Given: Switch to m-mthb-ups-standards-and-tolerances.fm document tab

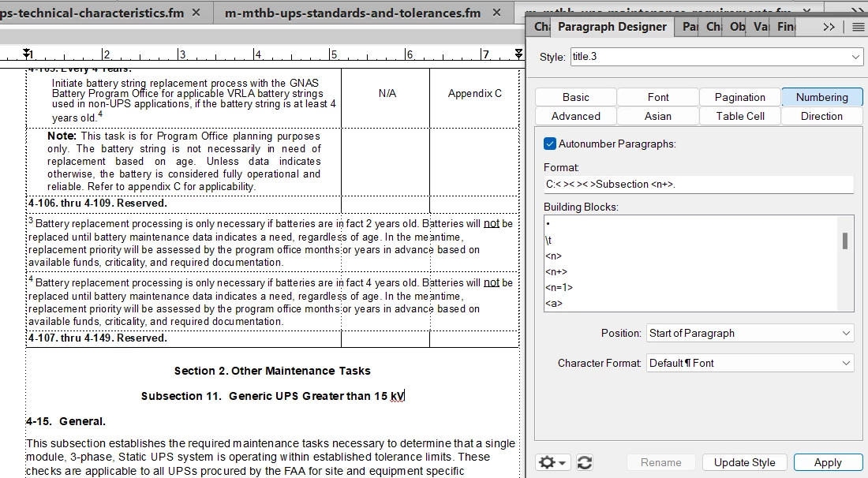Looking at the screenshot, I should tap(353, 12).
